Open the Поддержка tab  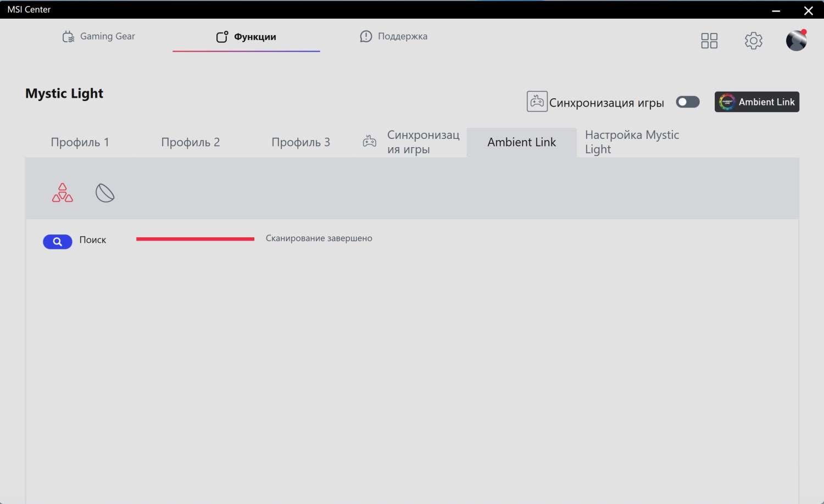click(393, 36)
